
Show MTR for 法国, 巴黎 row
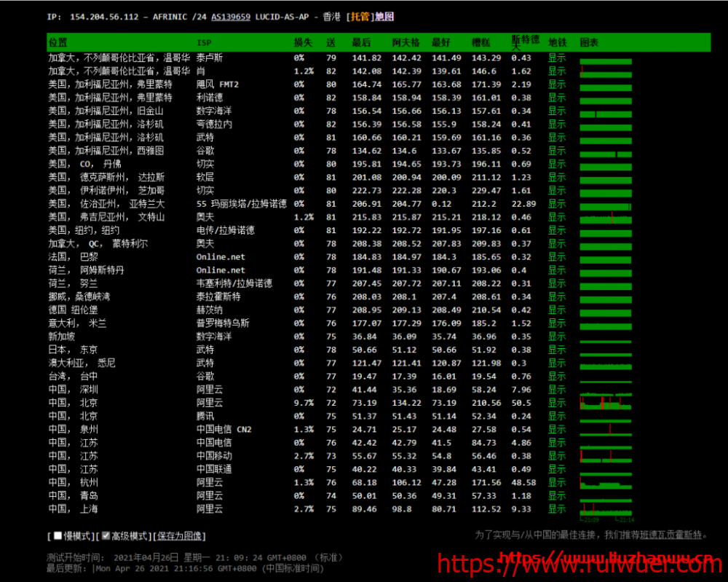(x=556, y=257)
